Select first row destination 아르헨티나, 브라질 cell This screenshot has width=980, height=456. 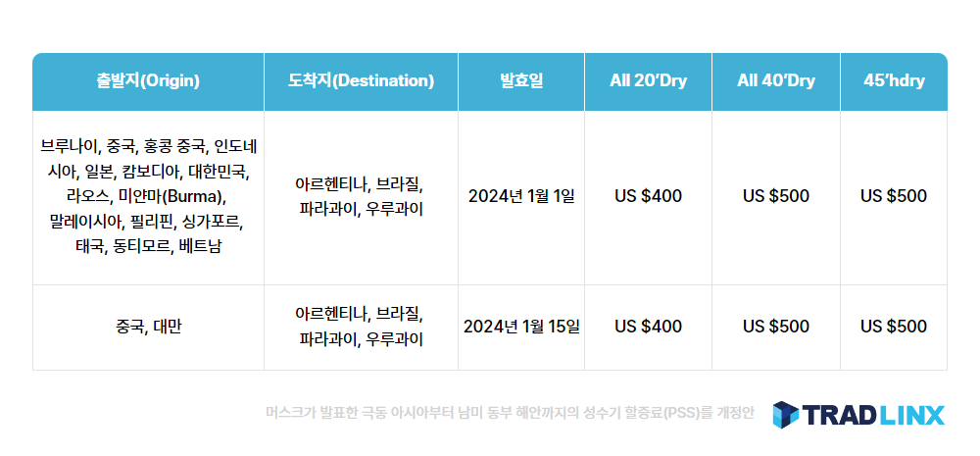[362, 197]
